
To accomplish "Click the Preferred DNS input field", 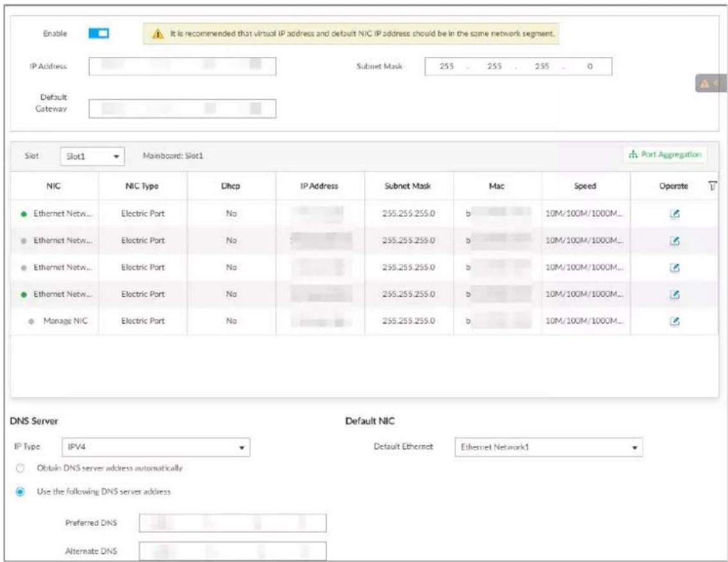I will click(x=233, y=523).
